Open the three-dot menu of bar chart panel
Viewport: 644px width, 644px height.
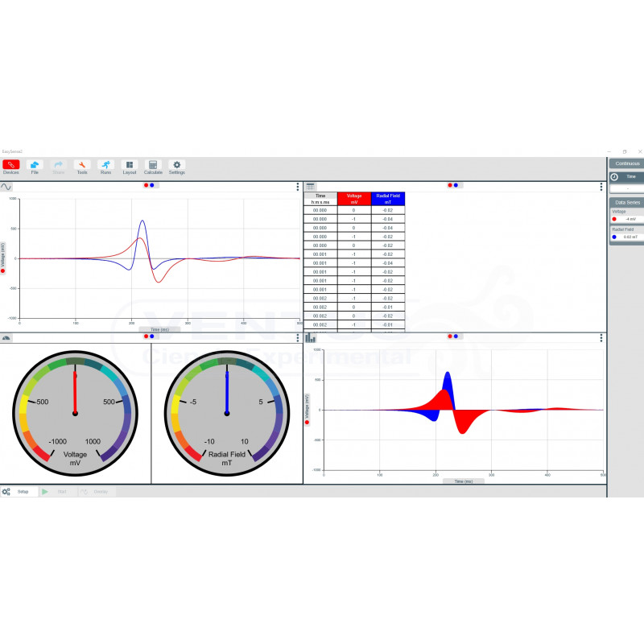[x=601, y=338]
